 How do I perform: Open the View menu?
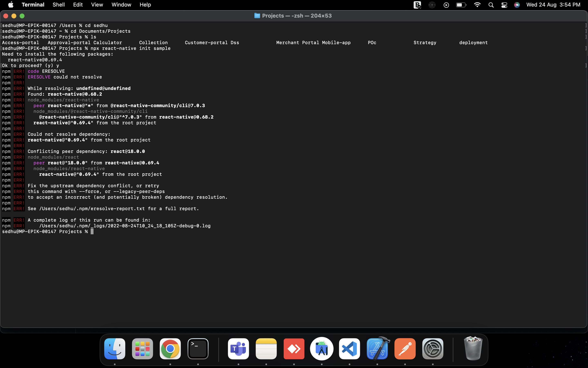97,5
